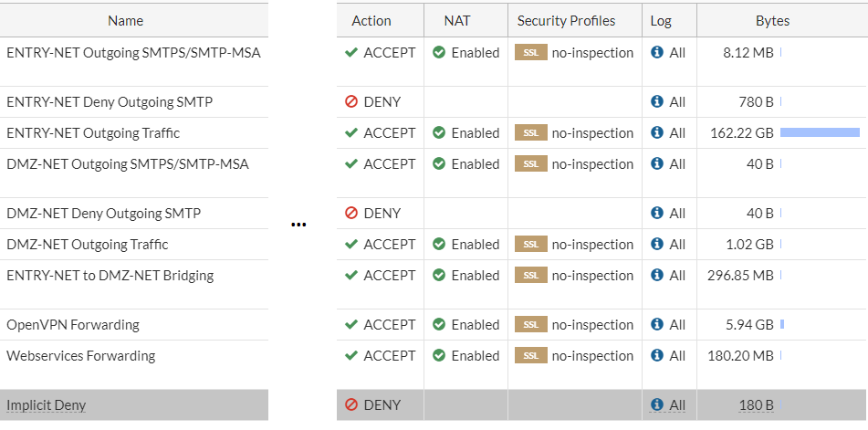Click the DENY icon for ENTRY-NET Deny Outgoing SMTP
Image resolution: width=868 pixels, height=430 pixels.
pyautogui.click(x=351, y=102)
